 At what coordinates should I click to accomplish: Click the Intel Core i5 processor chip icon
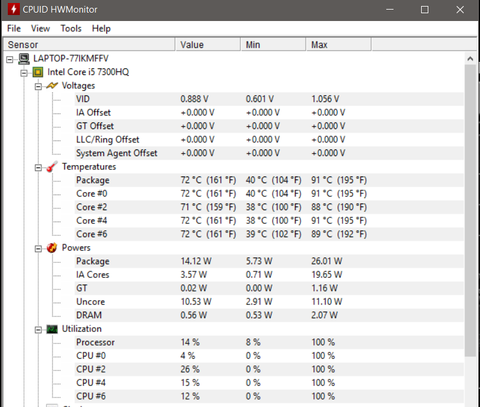click(38, 72)
